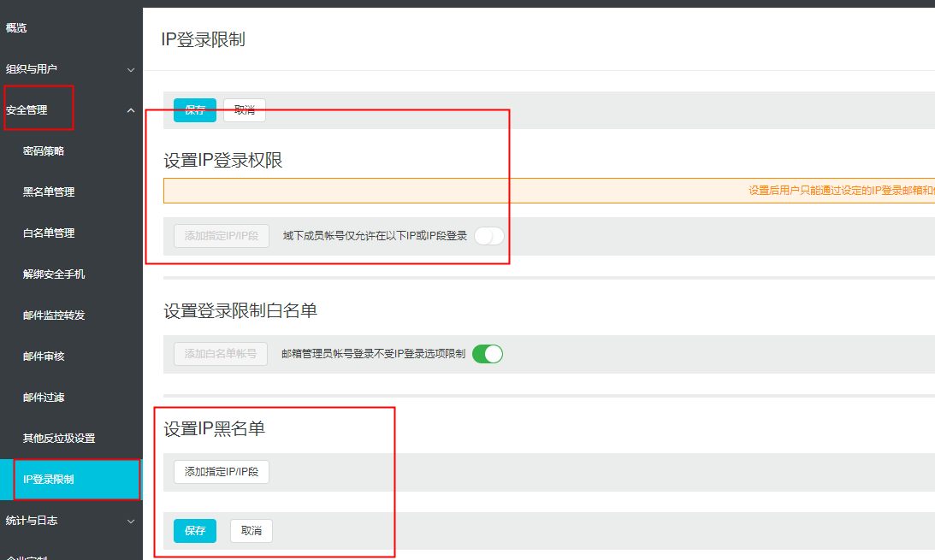Click the 保存 button above 设置IP登录权限

click(x=195, y=110)
